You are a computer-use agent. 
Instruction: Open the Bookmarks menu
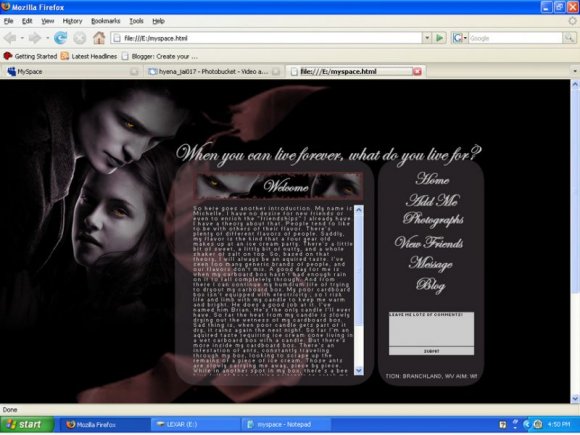(105, 21)
